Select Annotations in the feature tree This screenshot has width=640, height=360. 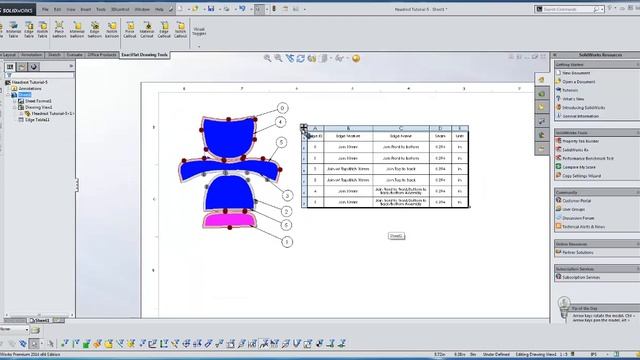pyautogui.click(x=30, y=89)
